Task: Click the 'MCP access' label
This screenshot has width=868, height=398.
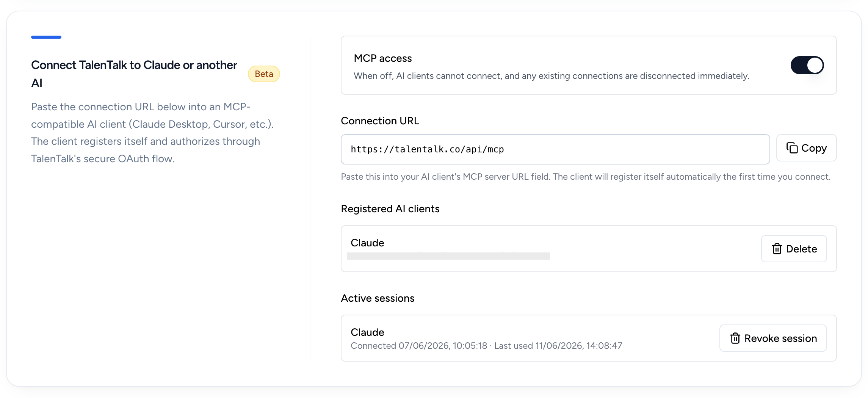Action: [x=383, y=58]
